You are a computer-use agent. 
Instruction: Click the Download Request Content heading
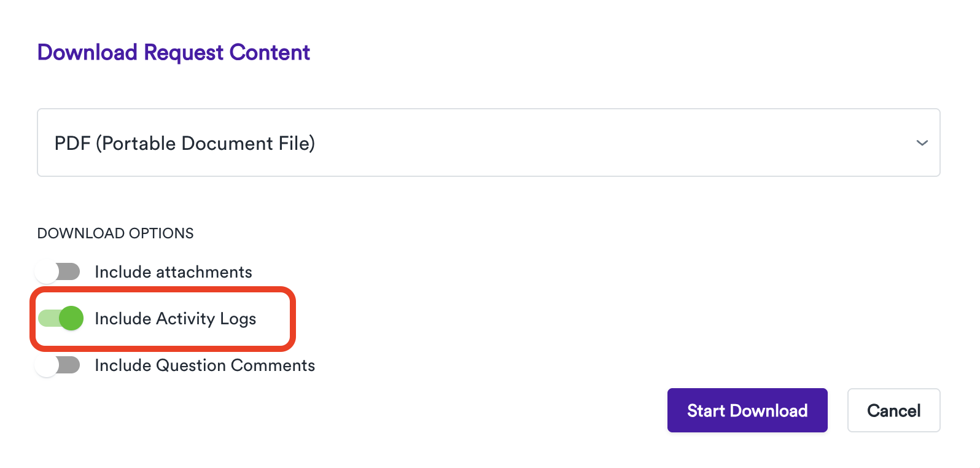[174, 52]
